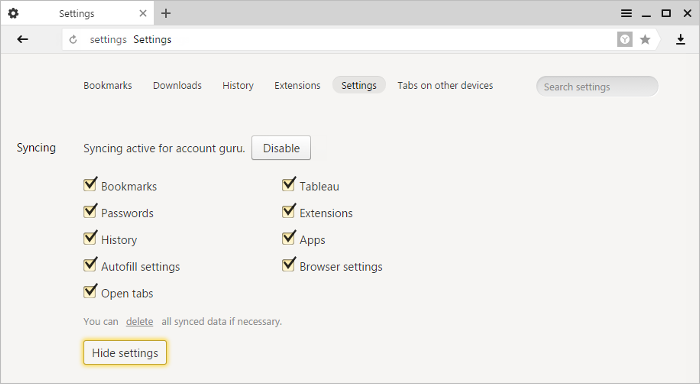Open a new tab with plus icon
700x384 pixels.
(166, 13)
